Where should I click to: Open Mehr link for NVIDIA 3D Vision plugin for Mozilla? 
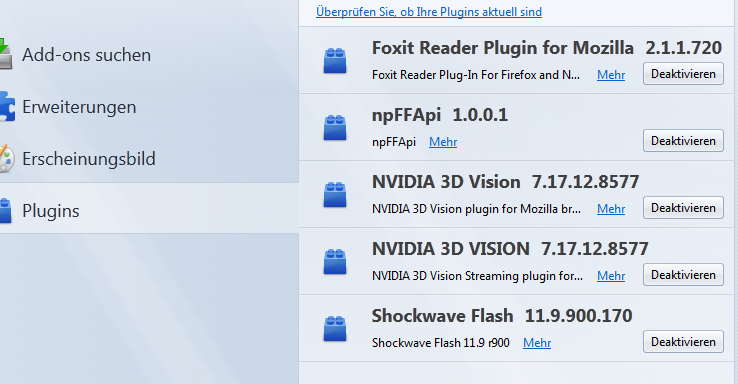tap(611, 209)
